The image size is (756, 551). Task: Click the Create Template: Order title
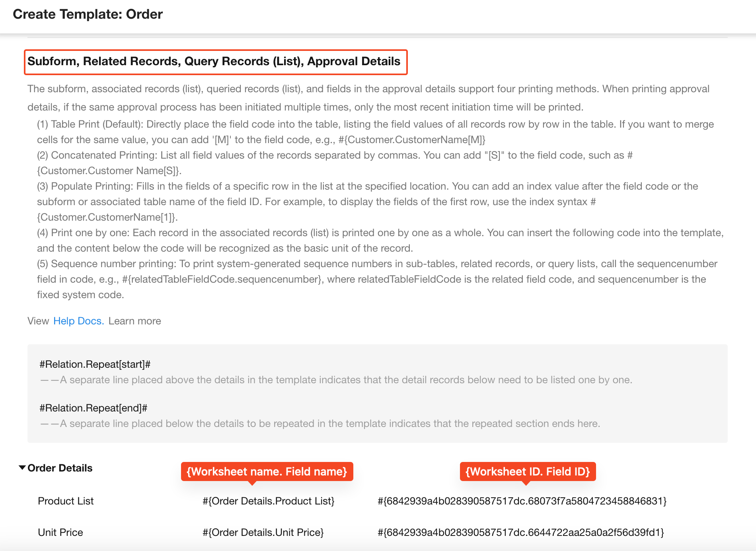[x=88, y=14]
